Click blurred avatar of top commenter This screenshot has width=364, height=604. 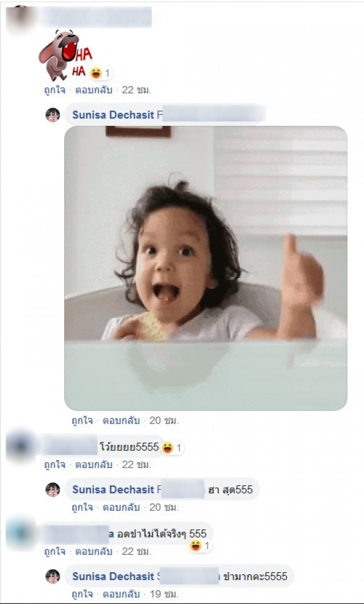coord(18,18)
